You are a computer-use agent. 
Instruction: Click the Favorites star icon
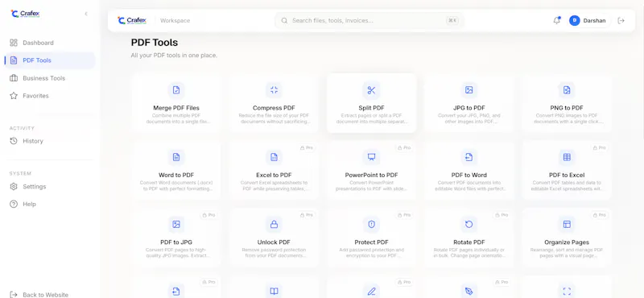click(14, 96)
